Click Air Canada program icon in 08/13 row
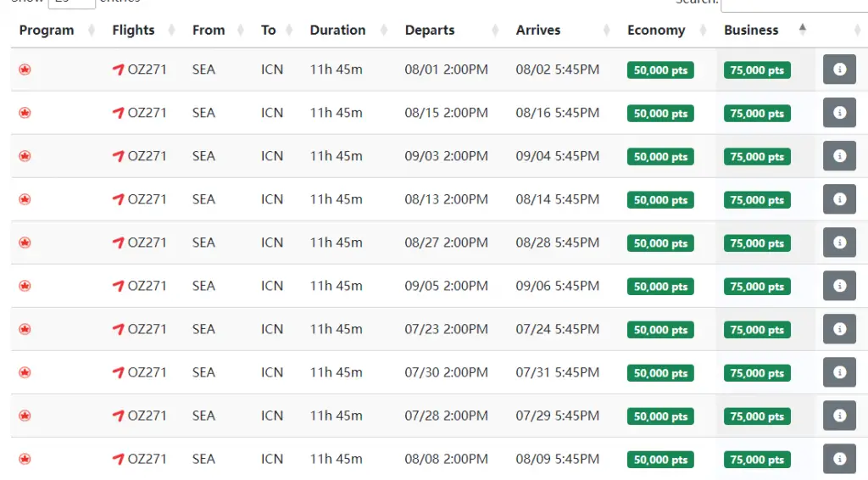Image resolution: width=868 pixels, height=480 pixels. point(25,199)
